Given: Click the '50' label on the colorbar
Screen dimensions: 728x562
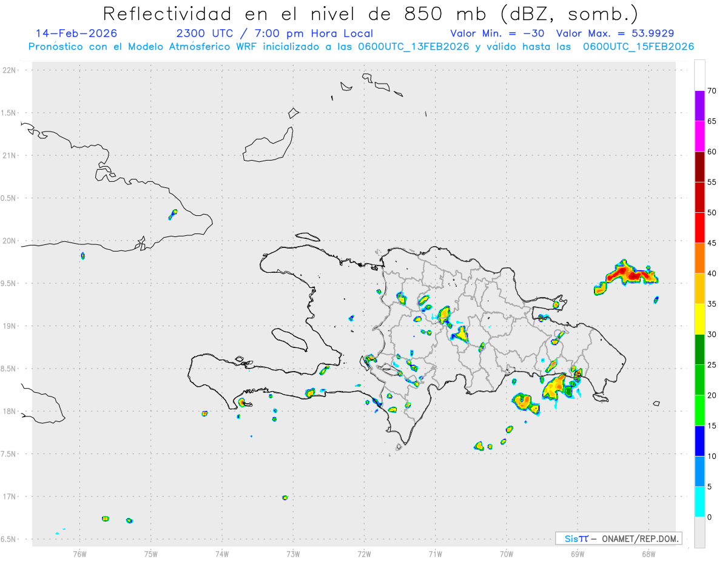Looking at the screenshot, I should 712,213.
